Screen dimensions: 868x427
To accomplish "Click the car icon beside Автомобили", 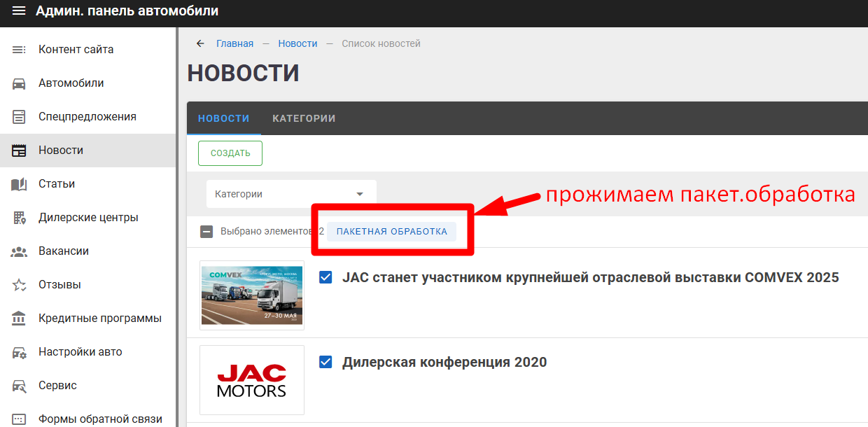I will (x=19, y=83).
